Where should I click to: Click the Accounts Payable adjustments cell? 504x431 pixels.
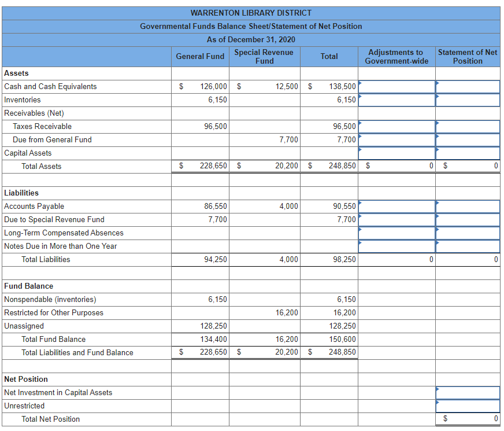[395, 206]
